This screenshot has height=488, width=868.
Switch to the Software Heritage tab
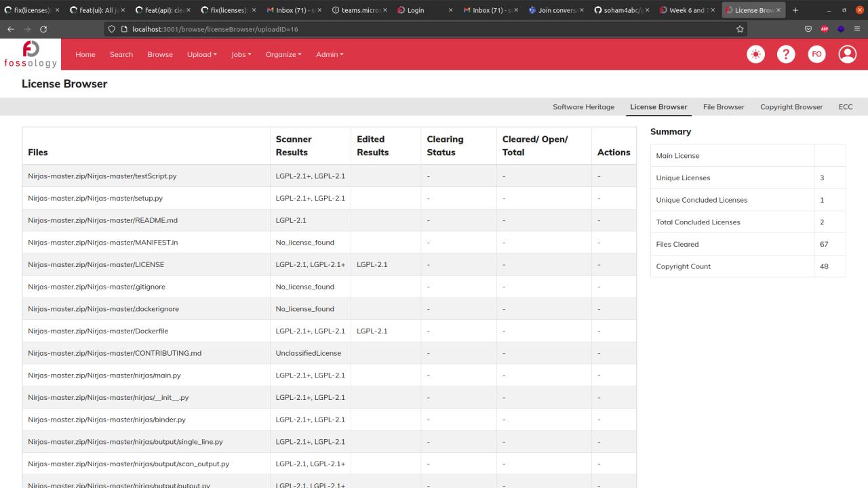583,107
